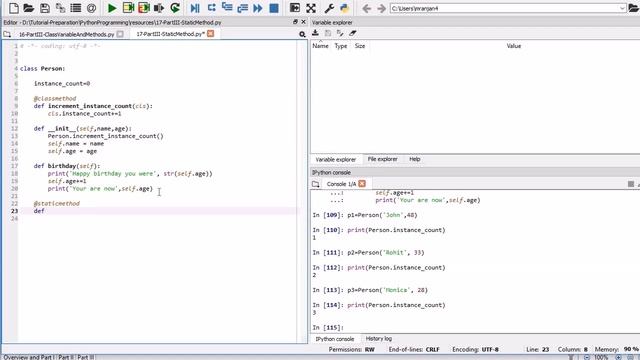640x360 pixels.
Task: Step into function debug icon
Action: coord(227,8)
